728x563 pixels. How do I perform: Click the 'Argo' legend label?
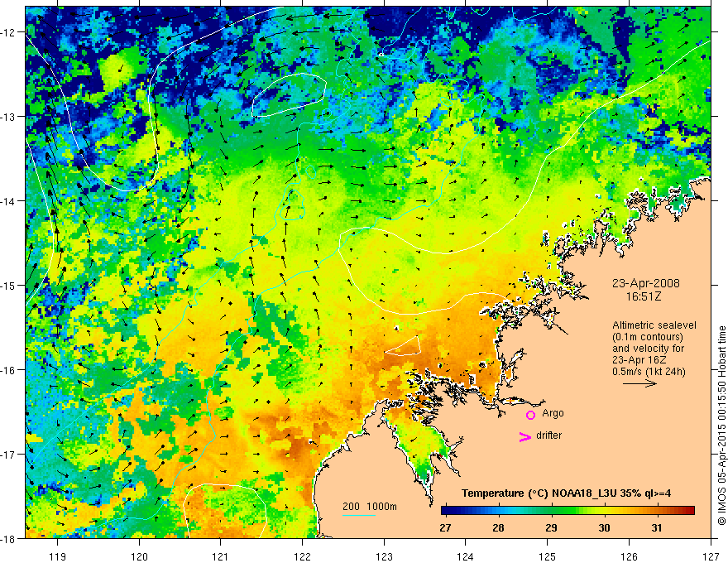(x=553, y=413)
